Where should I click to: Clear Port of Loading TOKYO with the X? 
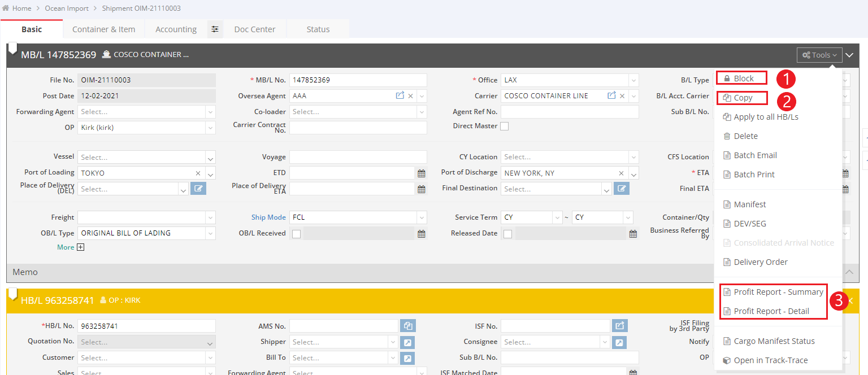[198, 173]
